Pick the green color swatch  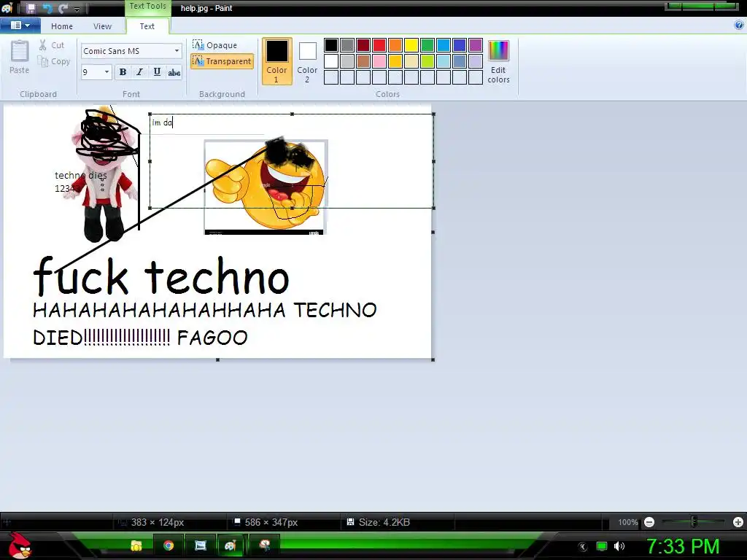click(x=427, y=45)
